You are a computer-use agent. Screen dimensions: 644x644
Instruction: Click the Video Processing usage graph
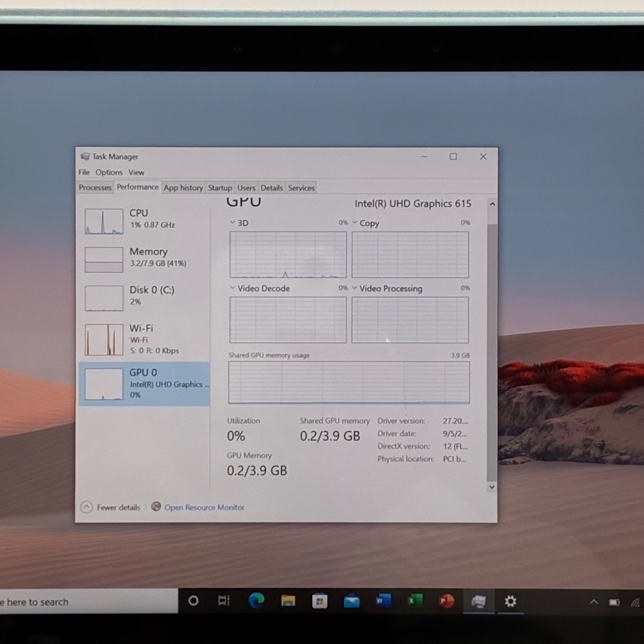(410, 320)
